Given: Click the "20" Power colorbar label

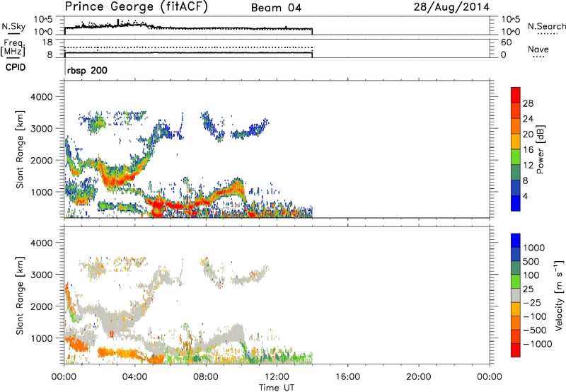Looking at the screenshot, I should point(528,134).
